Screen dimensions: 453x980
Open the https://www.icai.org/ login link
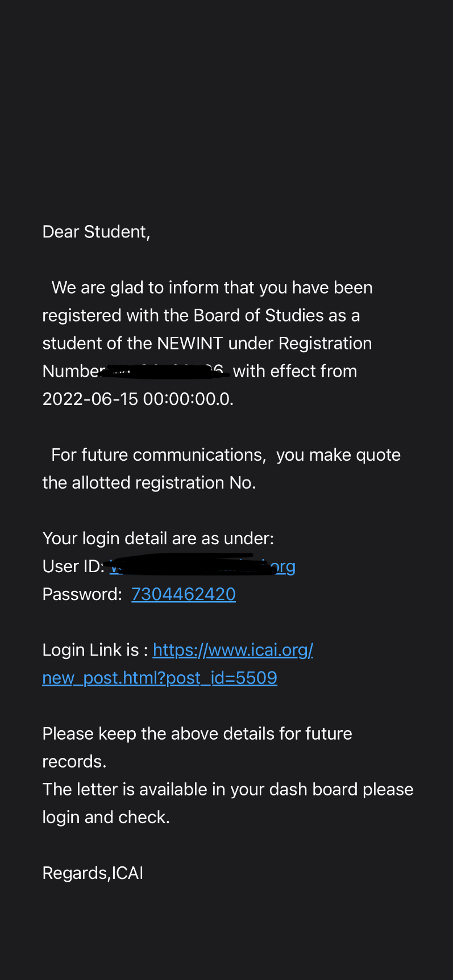(x=232, y=650)
